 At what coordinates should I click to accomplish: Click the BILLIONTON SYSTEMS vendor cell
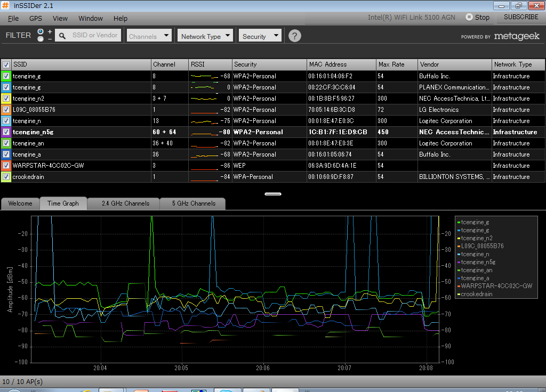click(x=454, y=177)
